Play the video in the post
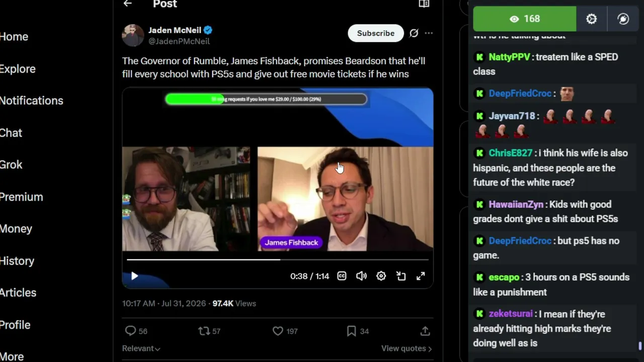Screen dimensions: 644x362 pyautogui.click(x=134, y=276)
